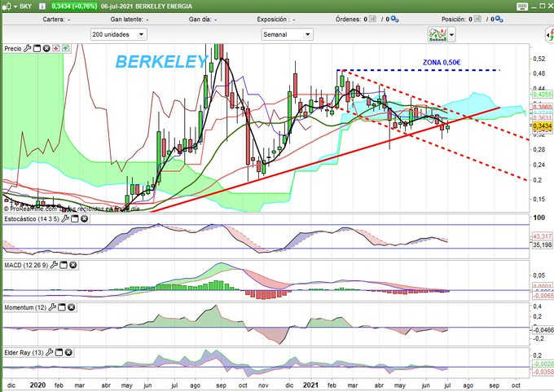Click the Gan latente label
Screen dimensions: 554x392
coord(126,20)
